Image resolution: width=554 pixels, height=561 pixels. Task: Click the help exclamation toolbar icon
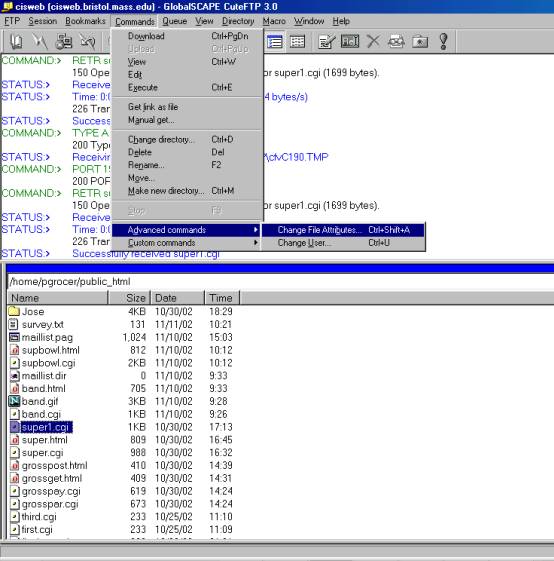tap(443, 42)
